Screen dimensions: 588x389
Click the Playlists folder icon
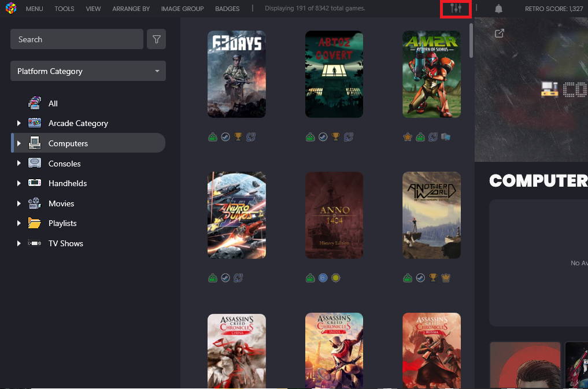(x=35, y=223)
